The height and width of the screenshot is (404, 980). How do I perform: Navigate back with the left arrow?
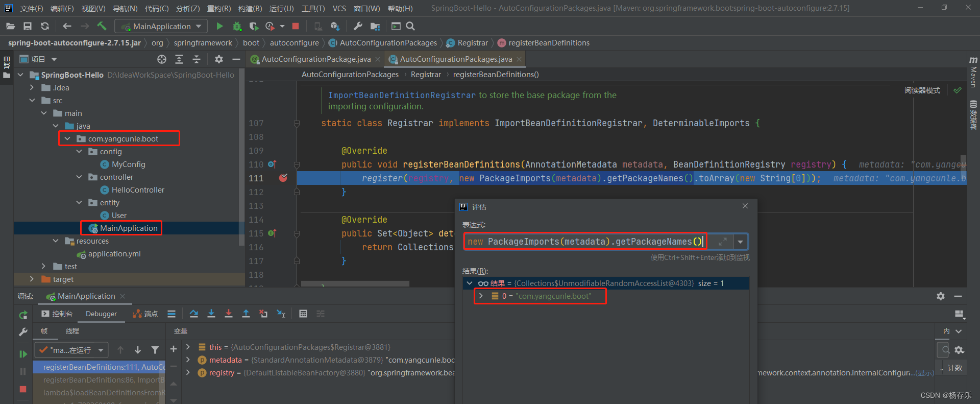(x=67, y=26)
